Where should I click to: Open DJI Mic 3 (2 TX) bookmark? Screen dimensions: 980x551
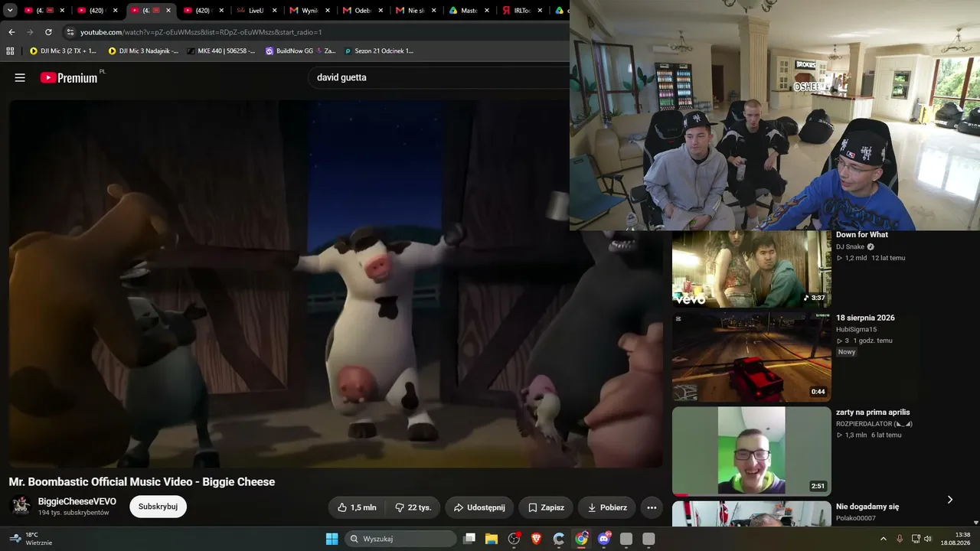63,51
